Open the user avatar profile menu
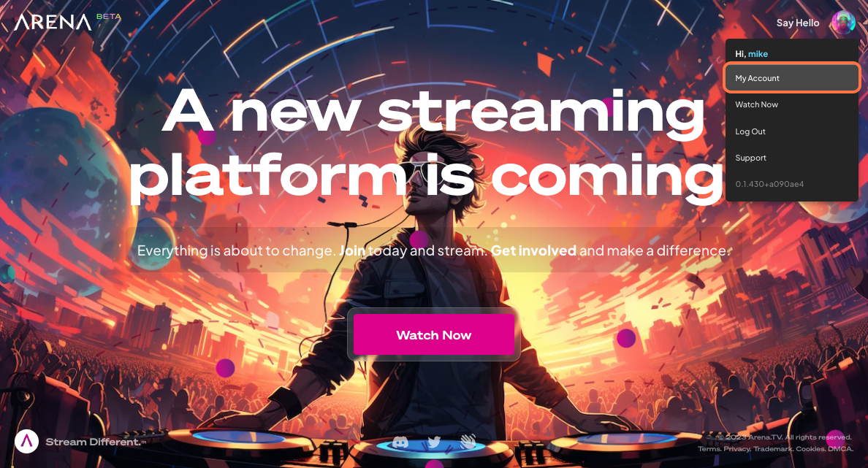Viewport: 868px width, 468px height. pos(844,23)
